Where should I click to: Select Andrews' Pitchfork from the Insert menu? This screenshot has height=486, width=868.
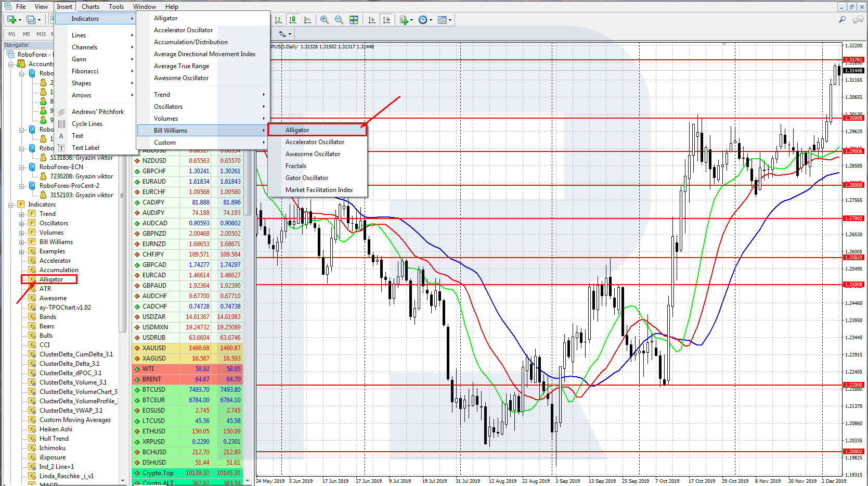[x=97, y=112]
